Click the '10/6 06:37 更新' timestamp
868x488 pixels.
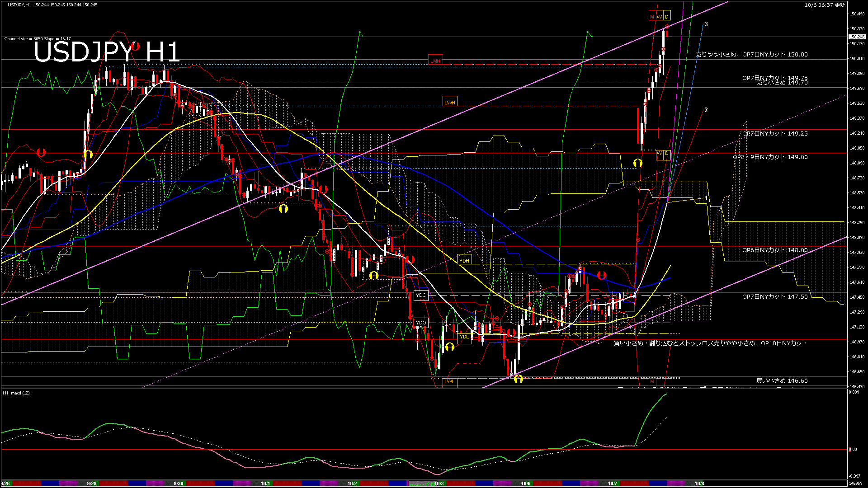825,5
